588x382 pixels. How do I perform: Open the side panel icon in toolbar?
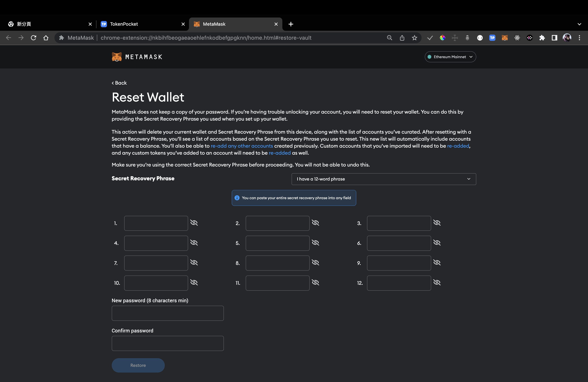pos(554,38)
